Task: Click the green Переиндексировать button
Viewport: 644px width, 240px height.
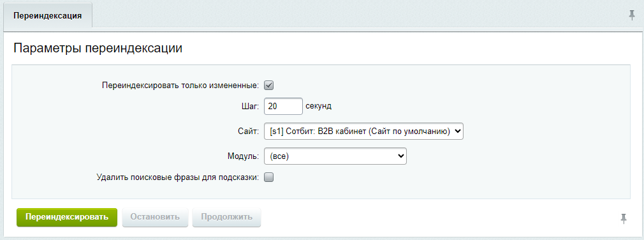Action: [67, 217]
